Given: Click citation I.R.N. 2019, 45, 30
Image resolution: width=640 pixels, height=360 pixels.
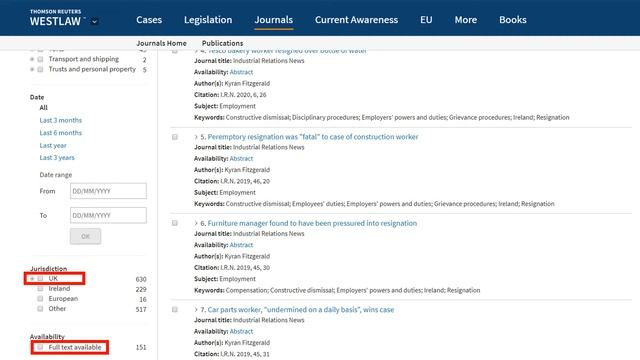Looking at the screenshot, I should click(245, 268).
